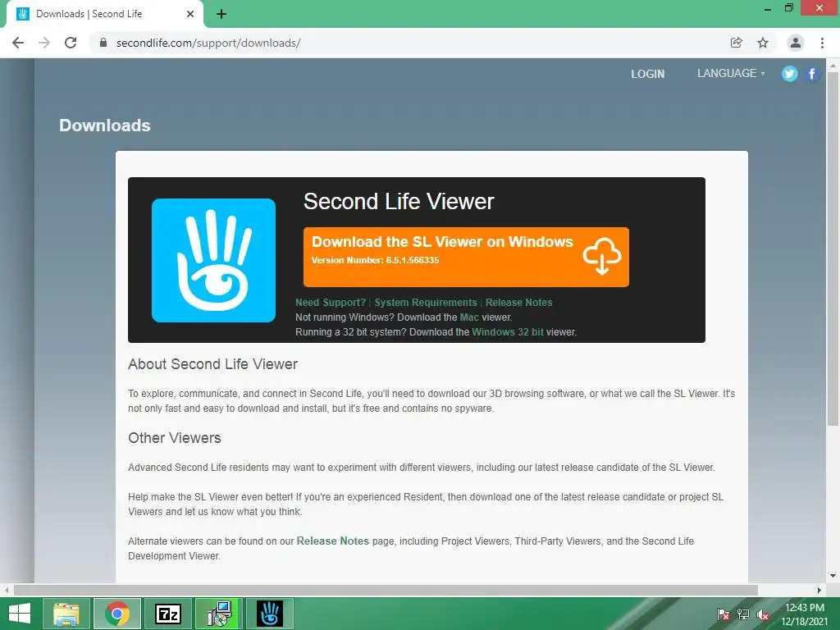The height and width of the screenshot is (630, 840).
Task: Open the Need Support? link
Action: coord(331,303)
